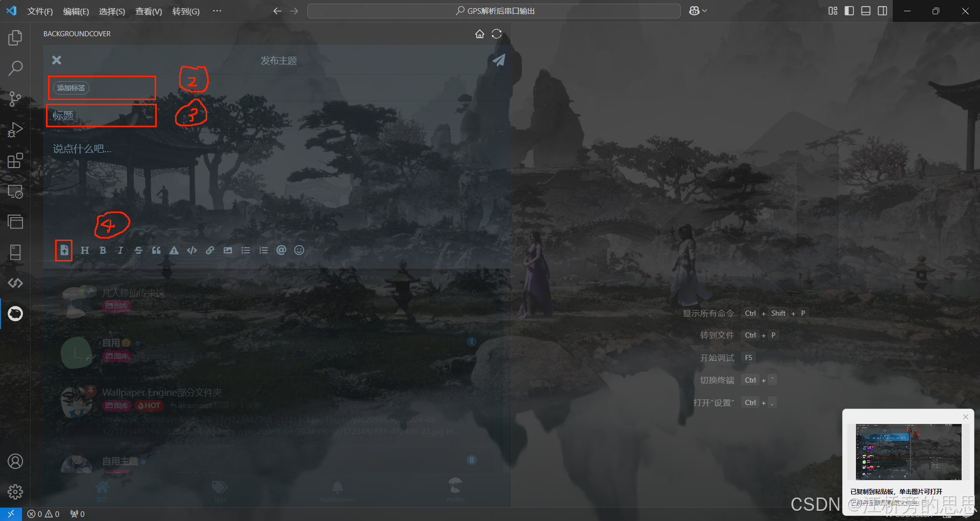Image resolution: width=980 pixels, height=521 pixels.
Task: Open the Source Control view
Action: (x=15, y=99)
